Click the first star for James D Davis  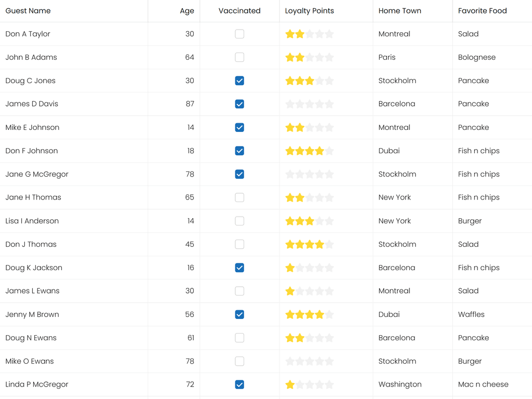pos(290,104)
